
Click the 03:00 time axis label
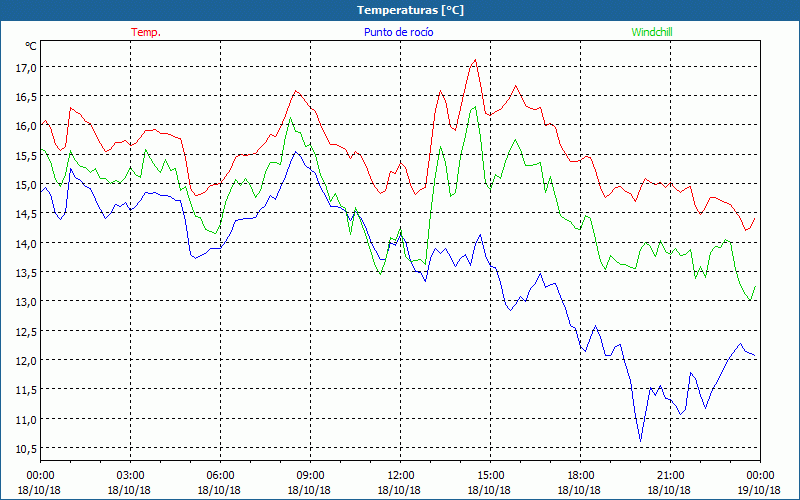130,476
